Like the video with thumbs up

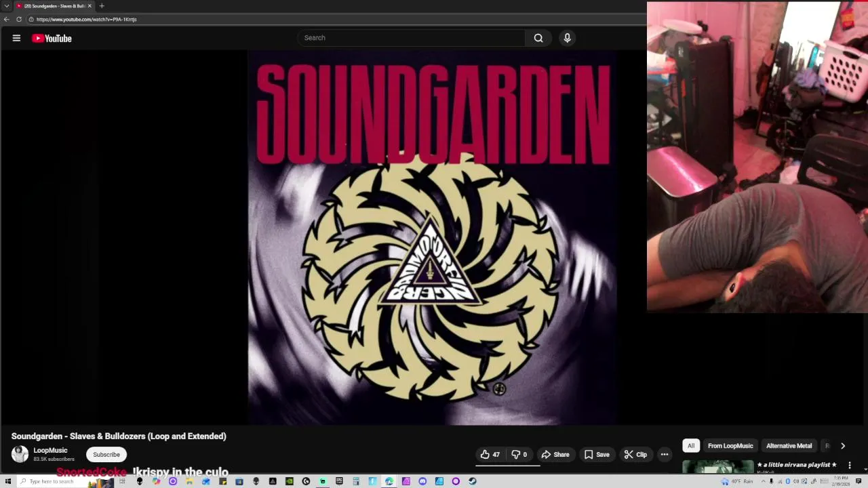(490, 455)
